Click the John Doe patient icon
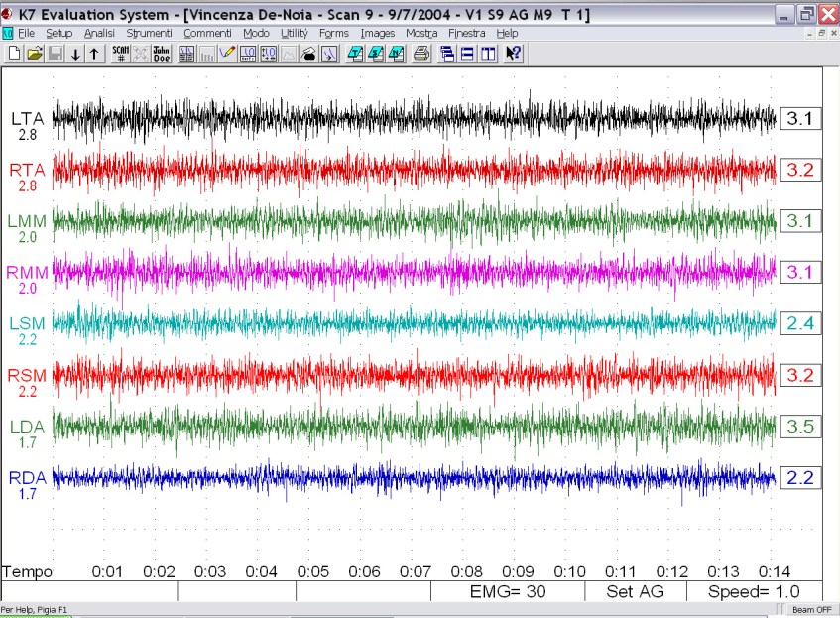The image size is (840, 618). (162, 54)
